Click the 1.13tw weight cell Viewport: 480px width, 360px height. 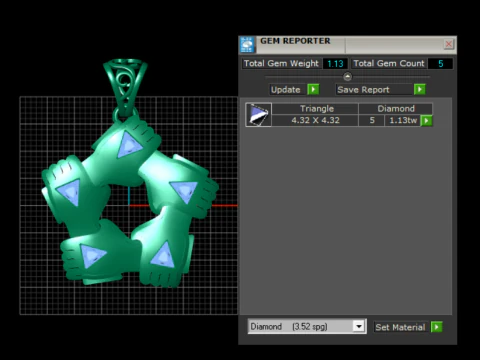pyautogui.click(x=402, y=120)
